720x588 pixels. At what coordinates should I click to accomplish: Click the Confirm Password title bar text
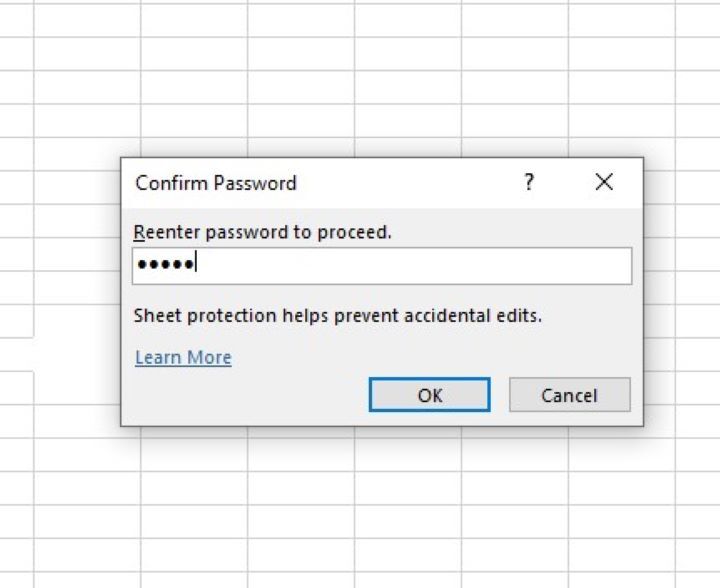[x=216, y=183]
